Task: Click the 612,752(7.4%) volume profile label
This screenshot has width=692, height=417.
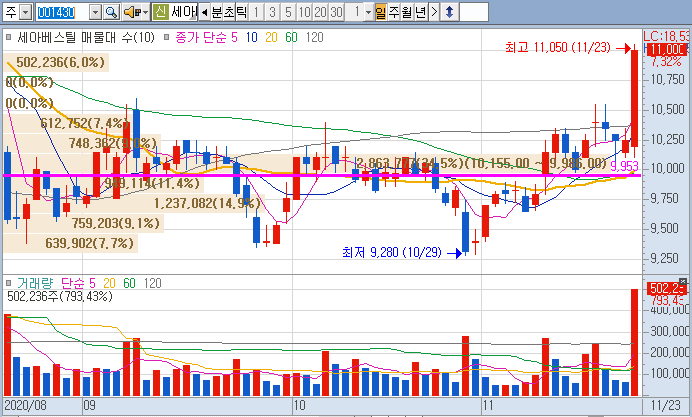Action: pos(84,123)
